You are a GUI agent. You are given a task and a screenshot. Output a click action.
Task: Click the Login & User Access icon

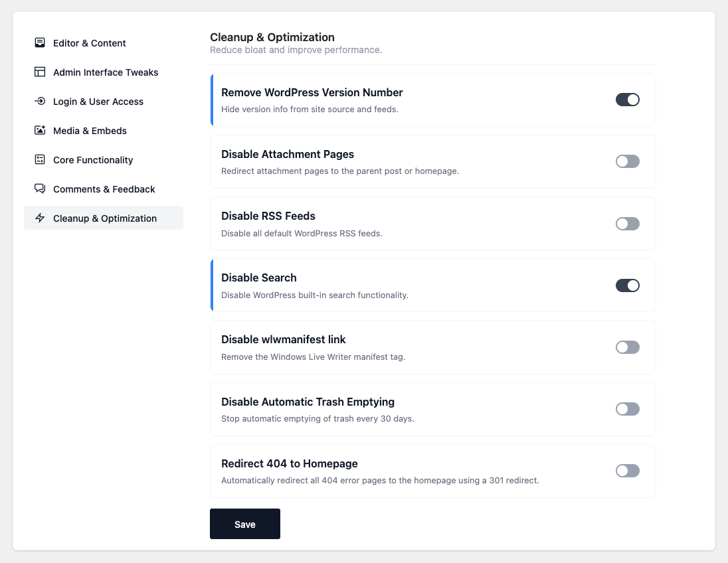[40, 102]
